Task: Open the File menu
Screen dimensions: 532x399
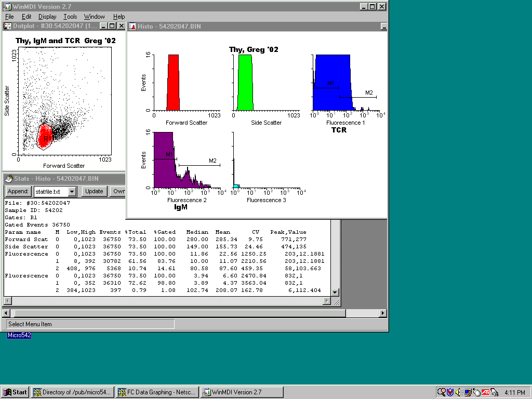Action: coord(9,17)
